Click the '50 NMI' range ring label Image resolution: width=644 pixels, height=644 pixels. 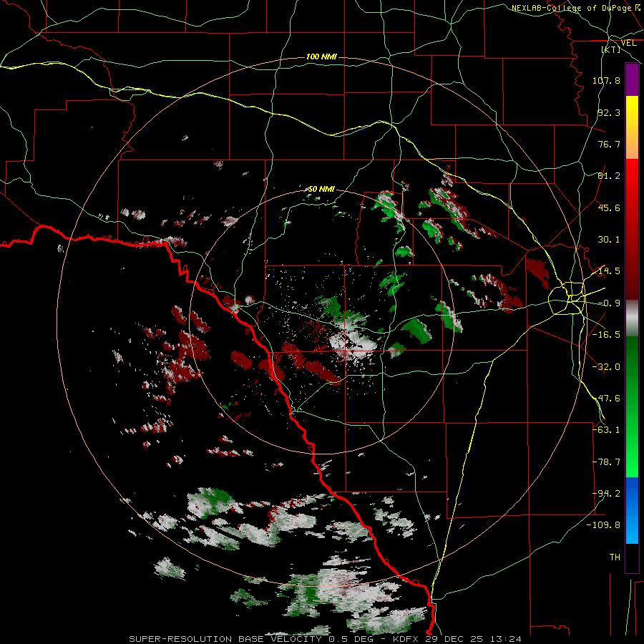tap(321, 189)
